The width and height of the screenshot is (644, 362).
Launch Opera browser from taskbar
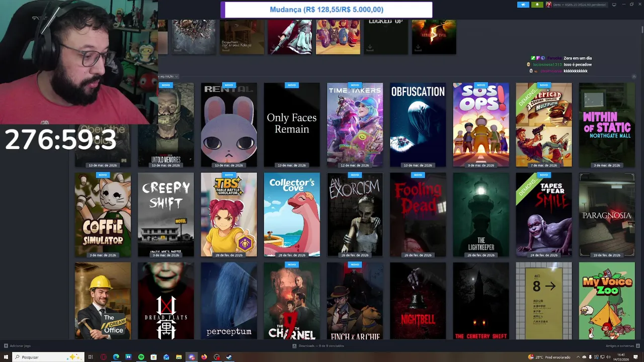(x=103, y=357)
